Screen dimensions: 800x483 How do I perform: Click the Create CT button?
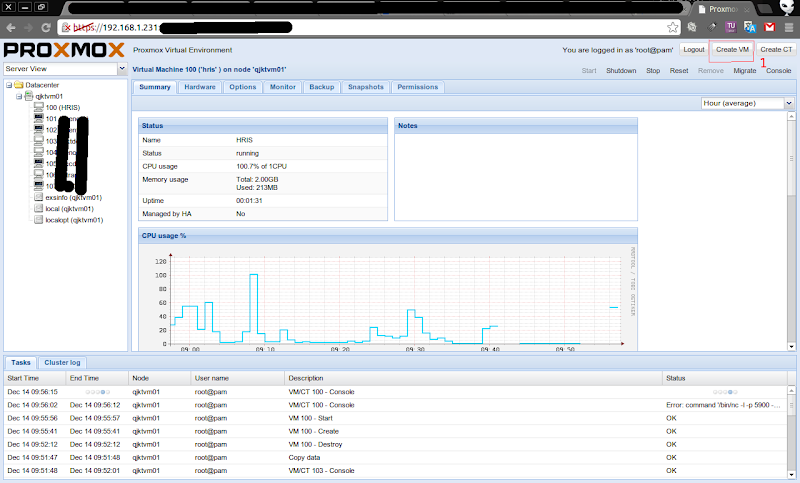tap(776, 49)
